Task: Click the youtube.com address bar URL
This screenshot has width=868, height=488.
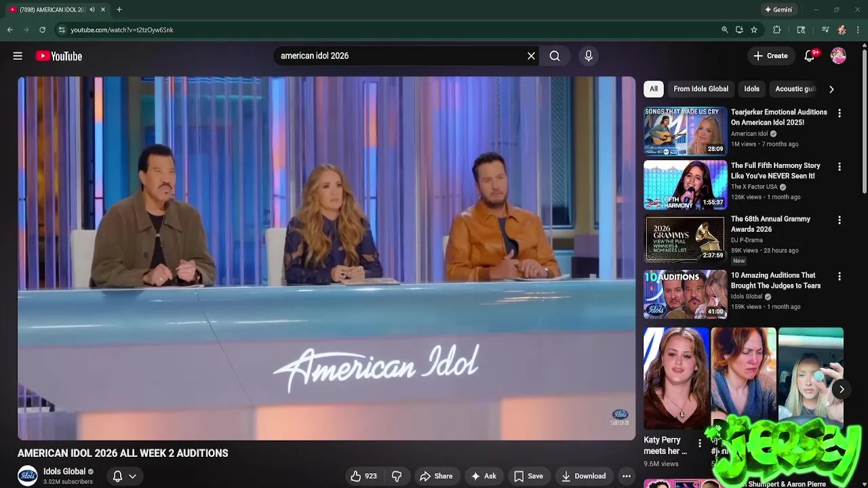Action: [x=122, y=30]
